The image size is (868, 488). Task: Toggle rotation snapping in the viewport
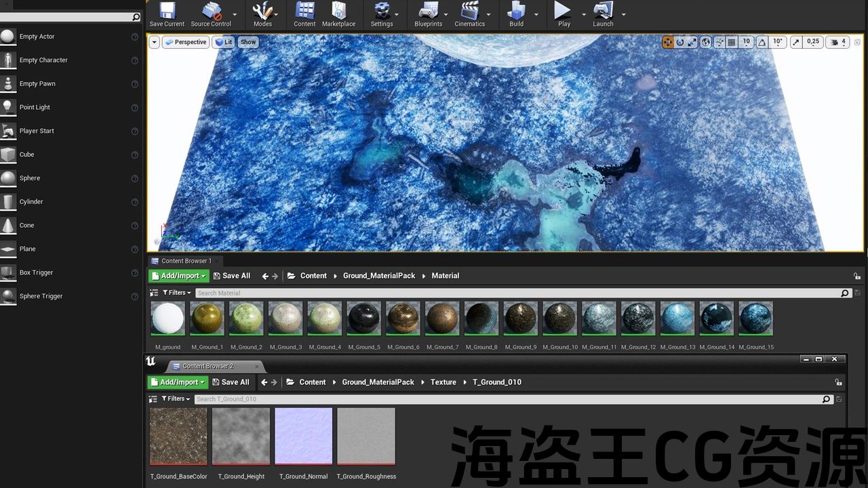tap(762, 42)
